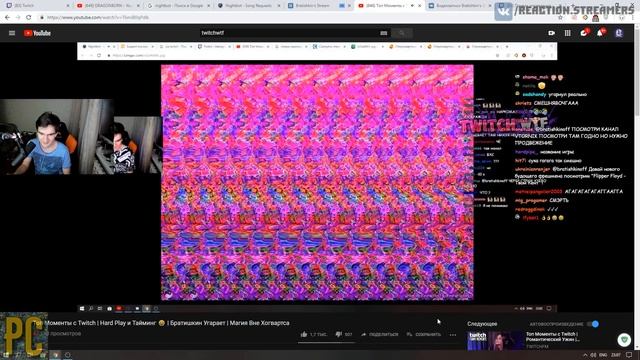Click the video title Топ Моменты с Twitch
The height and width of the screenshot is (360, 640).
[161, 323]
